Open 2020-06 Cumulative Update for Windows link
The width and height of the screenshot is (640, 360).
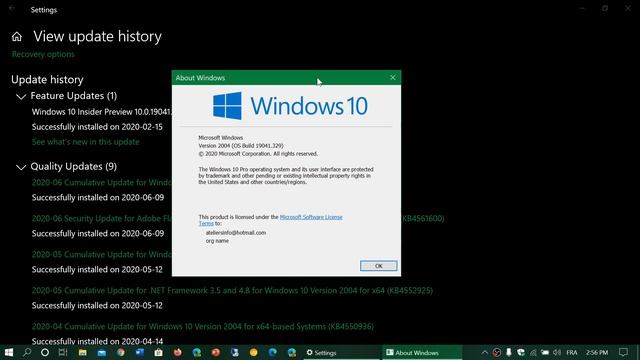point(102,182)
